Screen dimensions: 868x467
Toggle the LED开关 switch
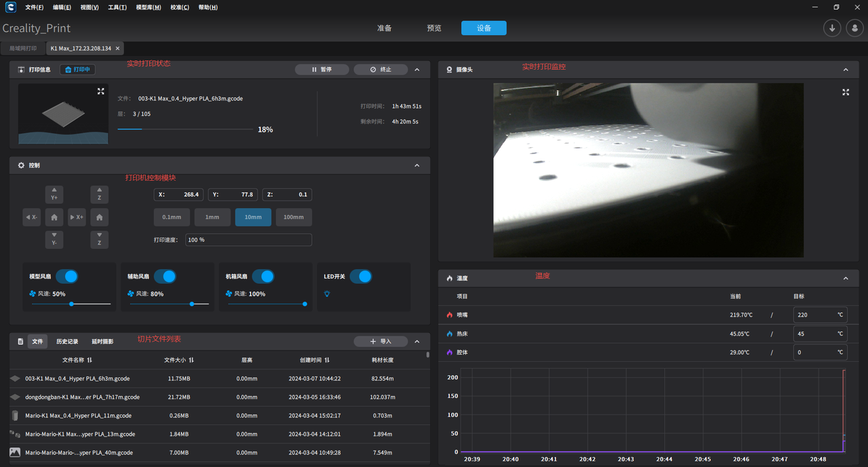point(361,277)
